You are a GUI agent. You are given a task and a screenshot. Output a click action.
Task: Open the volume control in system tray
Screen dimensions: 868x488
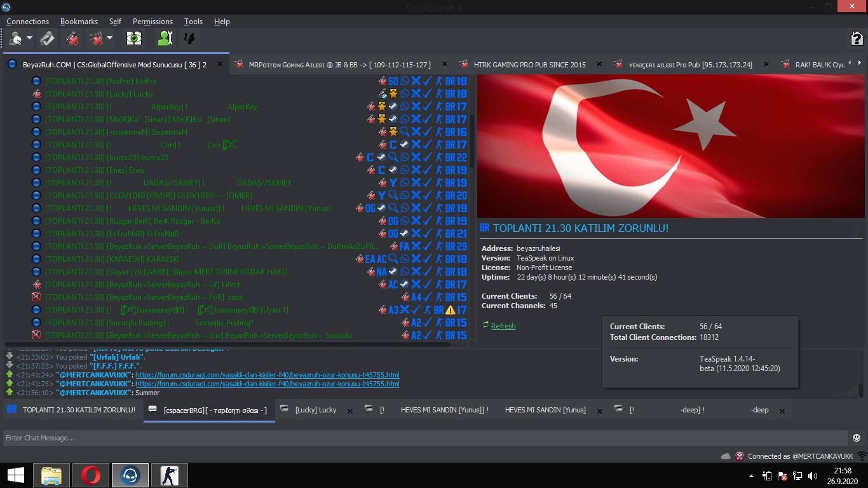click(813, 476)
